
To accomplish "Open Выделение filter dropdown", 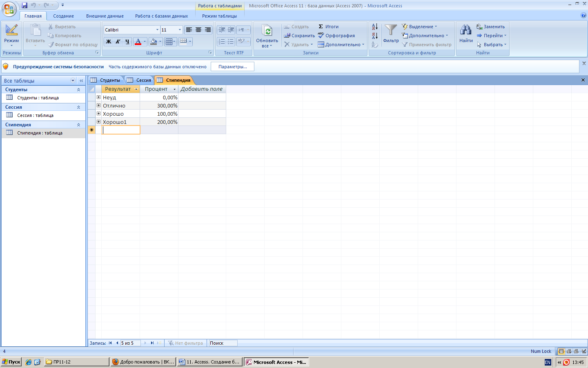I will tap(419, 27).
